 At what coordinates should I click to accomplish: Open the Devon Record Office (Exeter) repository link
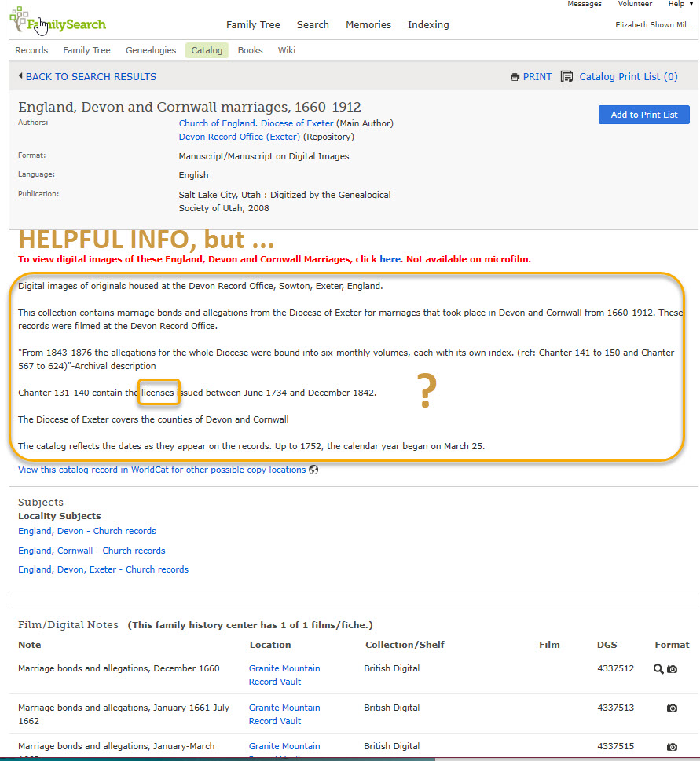coord(240,137)
